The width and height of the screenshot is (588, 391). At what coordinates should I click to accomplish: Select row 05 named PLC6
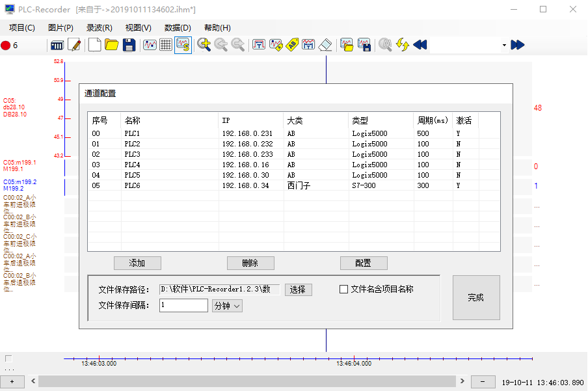(x=294, y=186)
